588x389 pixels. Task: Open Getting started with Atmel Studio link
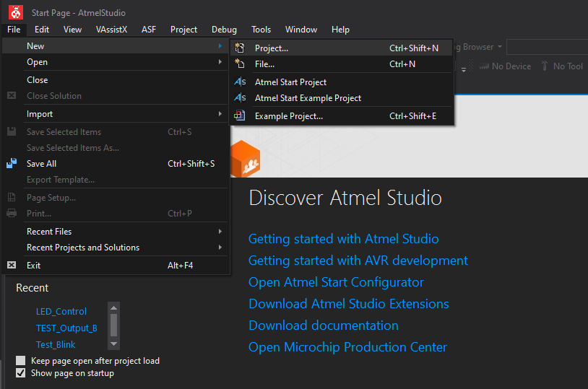pos(344,239)
